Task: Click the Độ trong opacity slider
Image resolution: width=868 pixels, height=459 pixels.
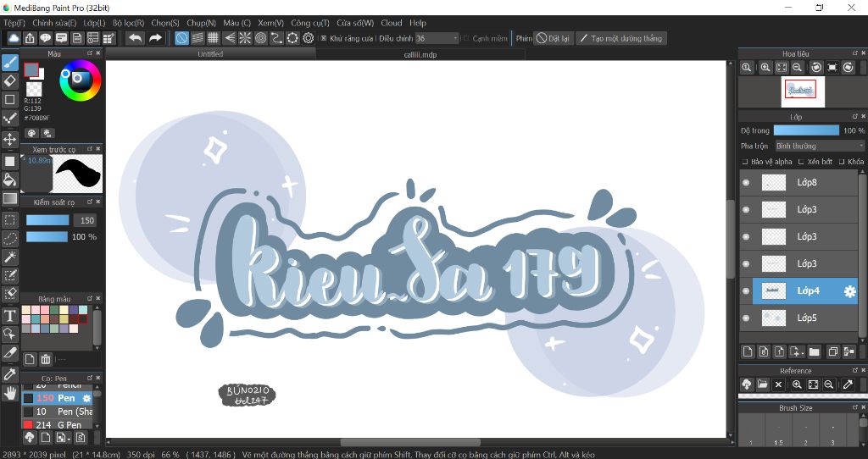Action: 807,130
